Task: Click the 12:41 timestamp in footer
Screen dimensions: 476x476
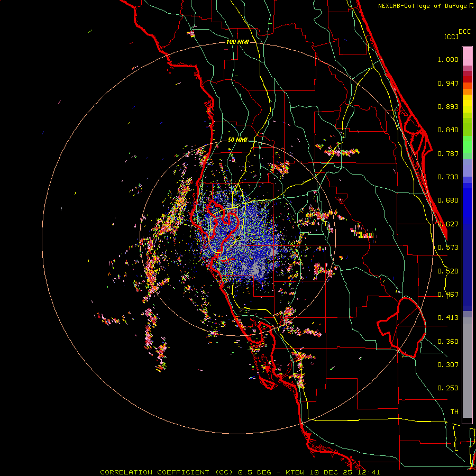Action: tap(370, 472)
